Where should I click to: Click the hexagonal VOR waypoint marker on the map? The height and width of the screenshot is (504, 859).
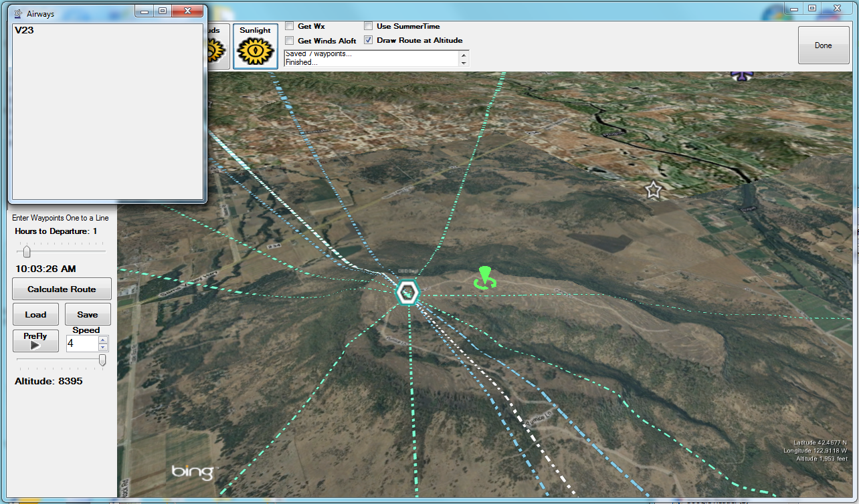click(x=407, y=293)
